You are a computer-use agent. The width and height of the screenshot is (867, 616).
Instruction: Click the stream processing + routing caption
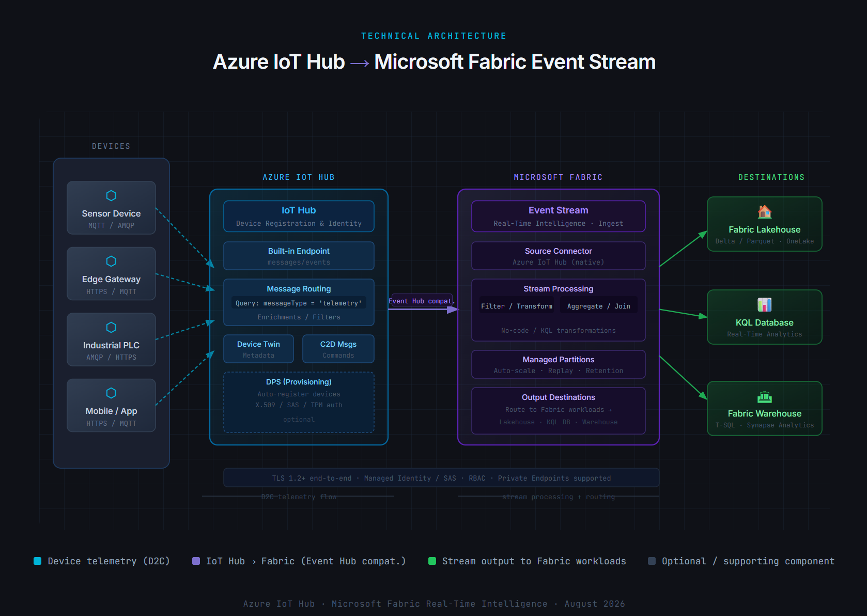559,497
